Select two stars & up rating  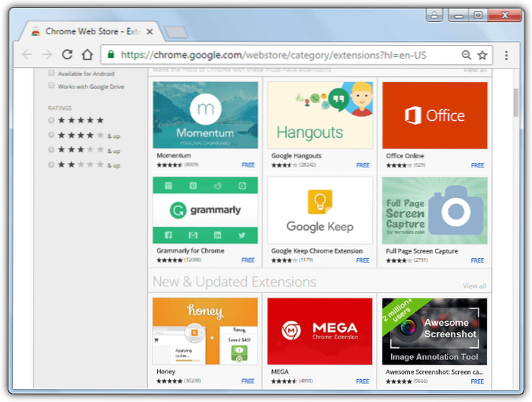51,164
